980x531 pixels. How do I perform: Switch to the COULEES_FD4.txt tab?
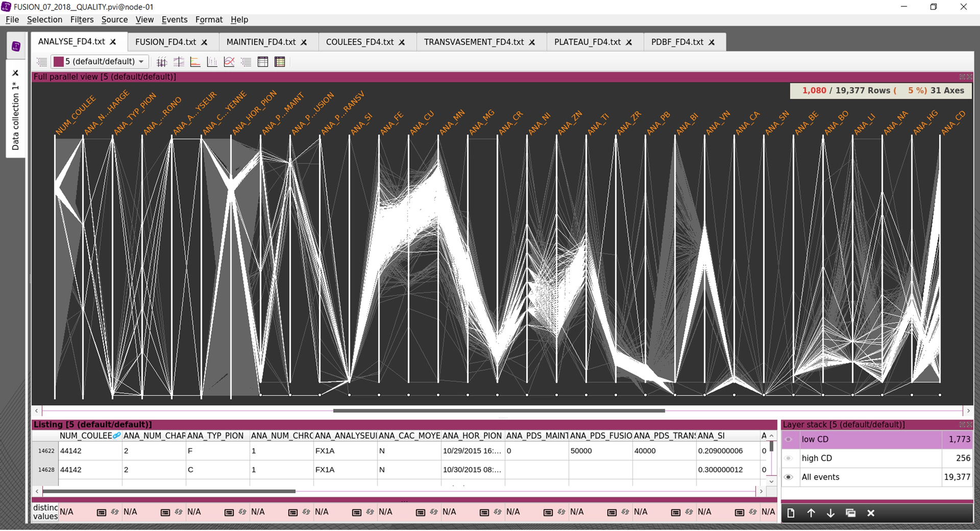[359, 42]
